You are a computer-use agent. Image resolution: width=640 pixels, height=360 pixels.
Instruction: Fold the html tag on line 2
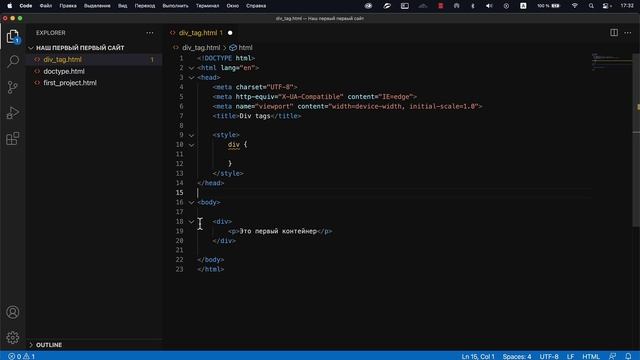tap(191, 68)
